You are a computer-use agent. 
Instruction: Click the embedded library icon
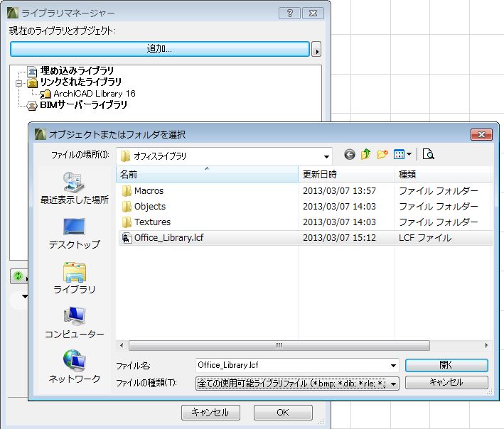(x=32, y=71)
